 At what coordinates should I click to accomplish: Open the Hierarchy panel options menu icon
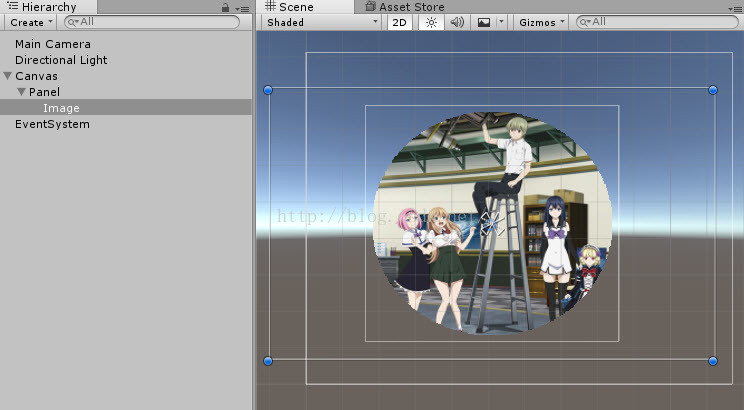pyautogui.click(x=242, y=9)
